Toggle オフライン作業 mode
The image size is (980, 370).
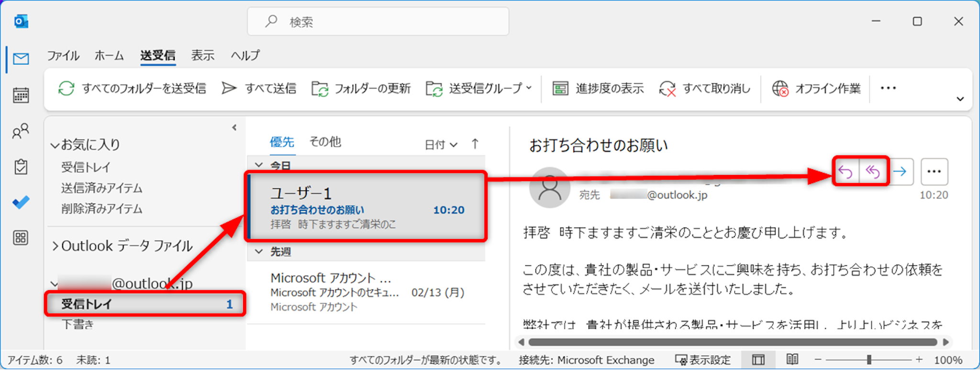(x=816, y=88)
